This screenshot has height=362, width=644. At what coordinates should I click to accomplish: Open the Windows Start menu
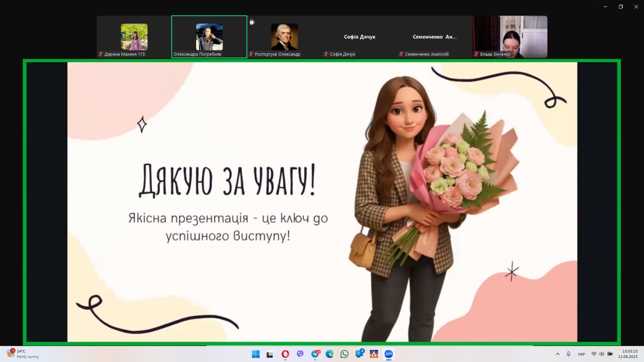256,354
